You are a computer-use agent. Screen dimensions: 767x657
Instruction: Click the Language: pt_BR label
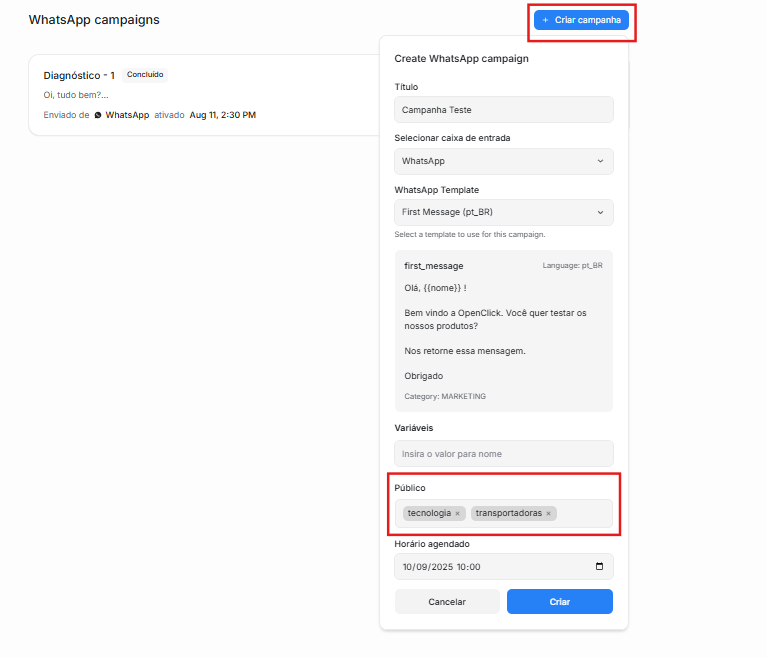pos(572,266)
